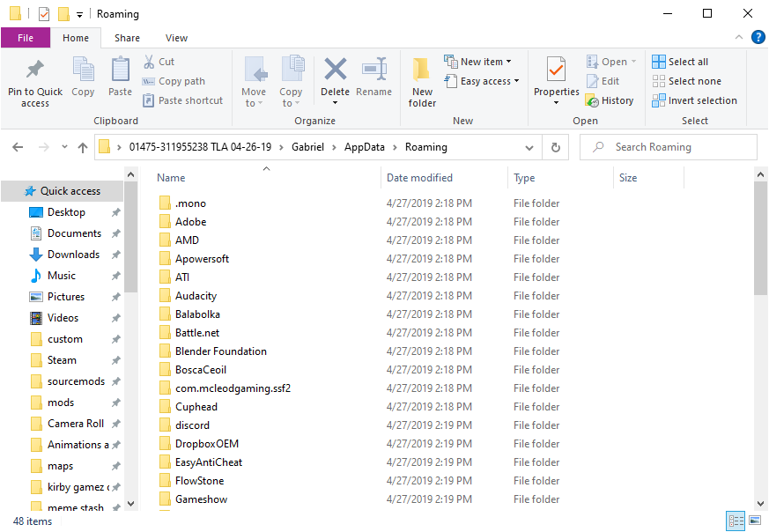This screenshot has height=532, width=769.
Task: Click the Open button in ribbon
Action: click(x=611, y=62)
